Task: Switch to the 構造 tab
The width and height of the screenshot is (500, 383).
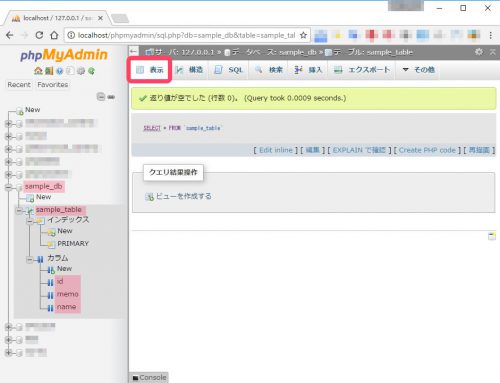Action: pos(189,70)
